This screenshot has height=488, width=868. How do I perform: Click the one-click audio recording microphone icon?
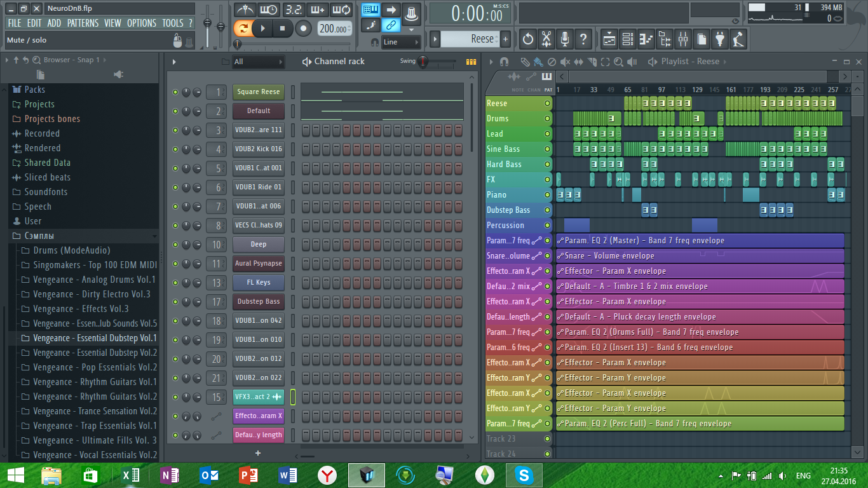565,39
